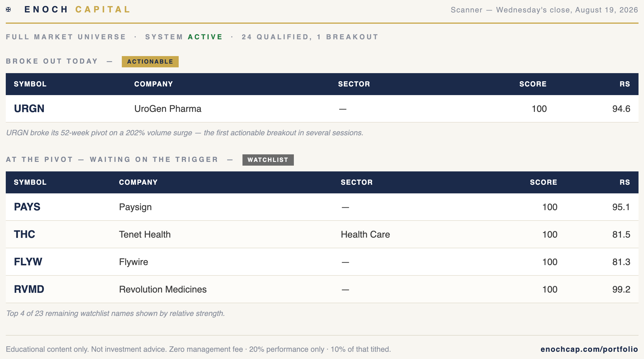Click the SCORE header in breakout table
This screenshot has height=359, width=644.
click(x=533, y=84)
